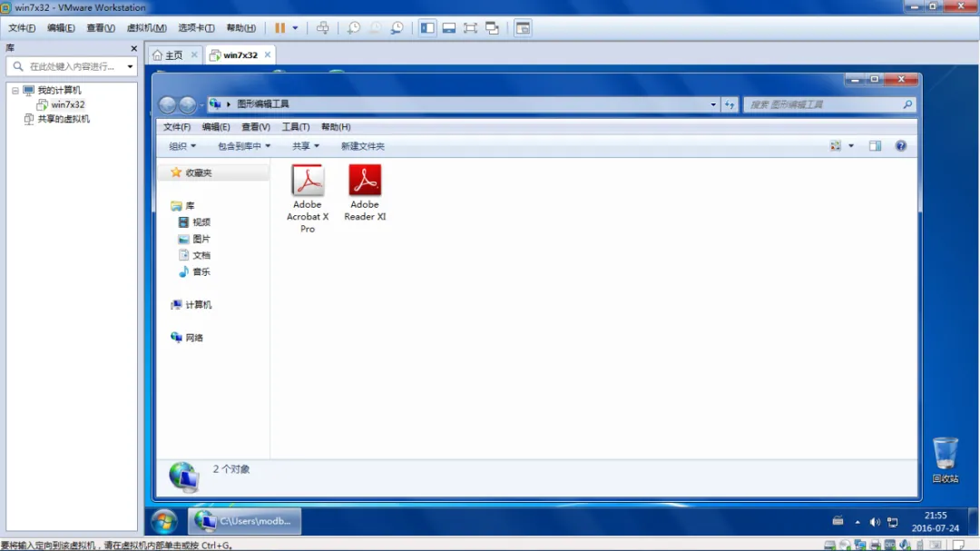Open Explorer 编辑(E) menu
Image resolution: width=980 pixels, height=551 pixels.
click(216, 127)
